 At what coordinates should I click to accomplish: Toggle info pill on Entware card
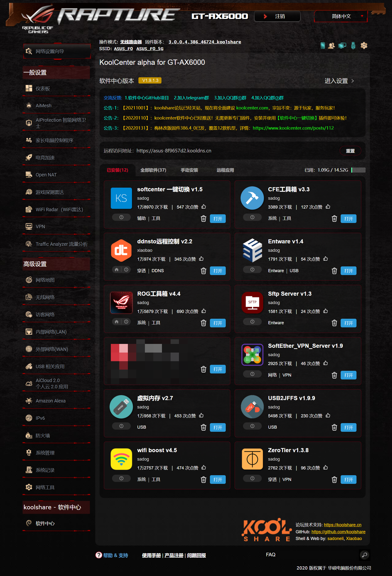pos(252,270)
